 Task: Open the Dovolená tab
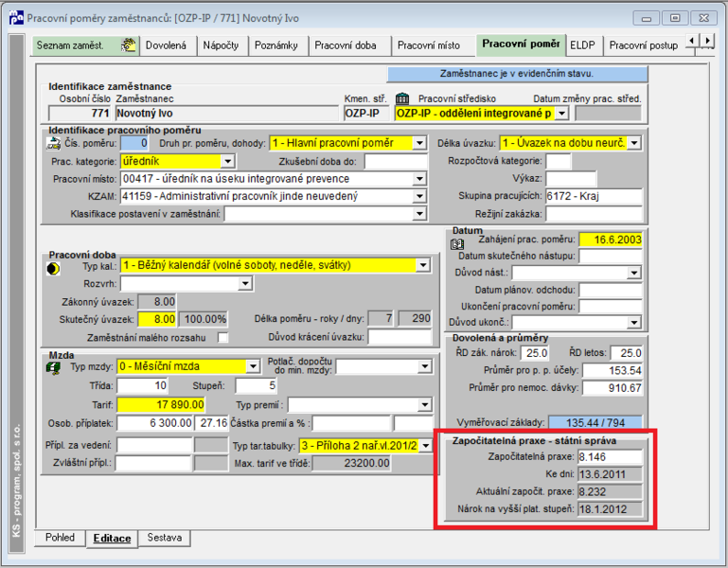pos(167,45)
